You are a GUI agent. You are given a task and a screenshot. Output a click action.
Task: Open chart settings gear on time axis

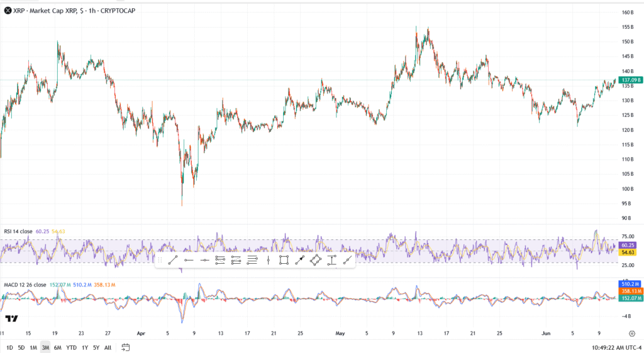point(631,334)
